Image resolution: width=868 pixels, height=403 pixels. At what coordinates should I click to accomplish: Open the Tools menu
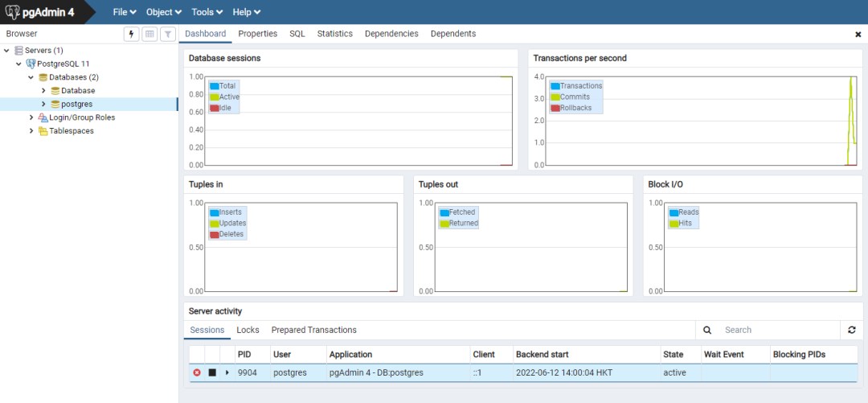pyautogui.click(x=207, y=11)
